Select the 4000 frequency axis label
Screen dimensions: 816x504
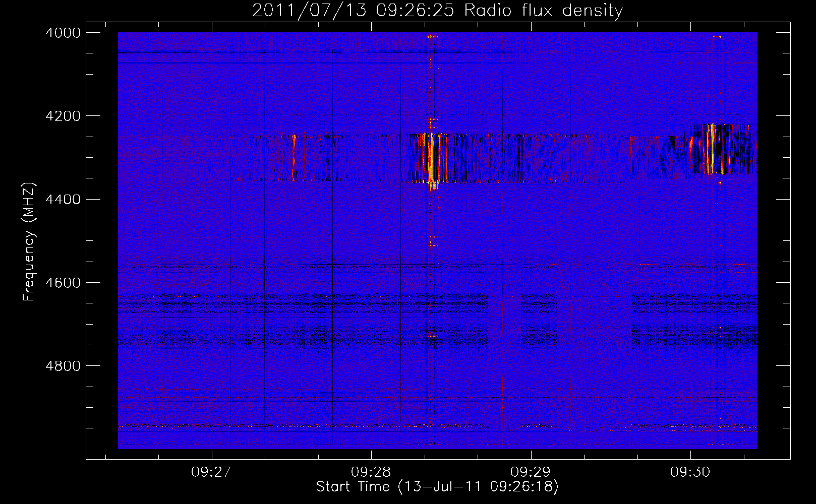(63, 33)
